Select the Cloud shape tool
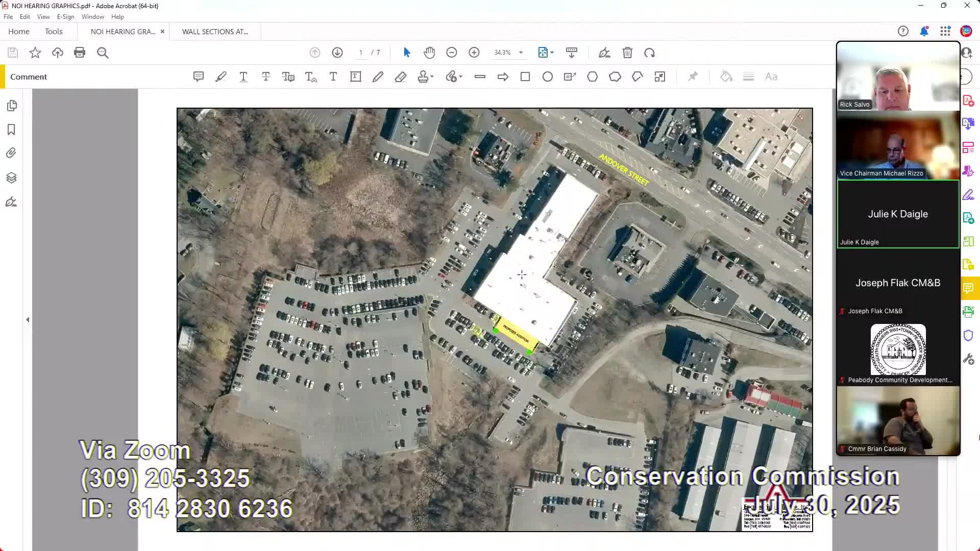This screenshot has height=551, width=980. tap(615, 77)
